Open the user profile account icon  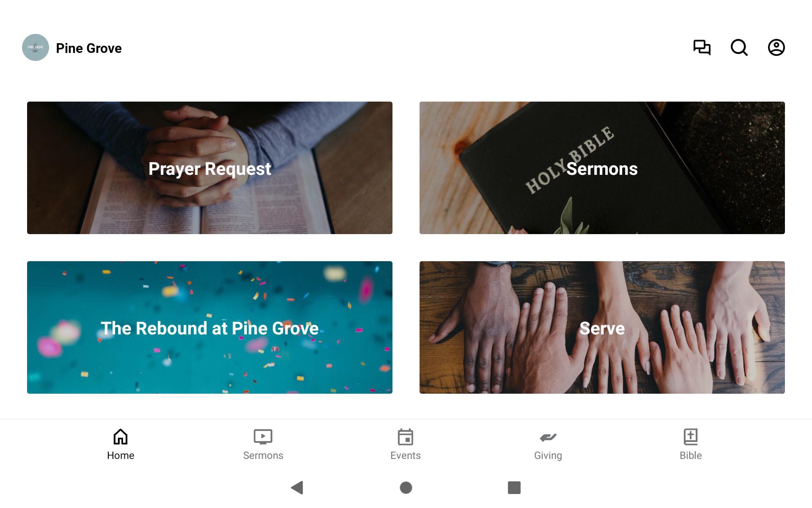[x=776, y=47]
